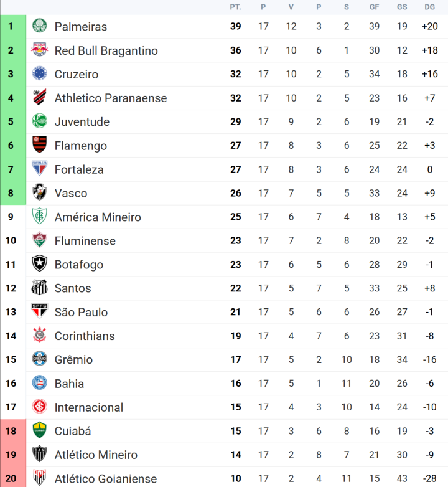Sort by the DG goal difference header
Viewport: 448px width, 487px height.
click(x=429, y=7)
